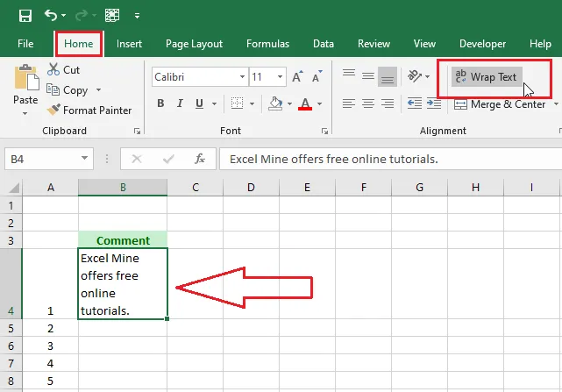562x392 pixels.
Task: Open underline style dropdown arrow
Action: [214, 104]
